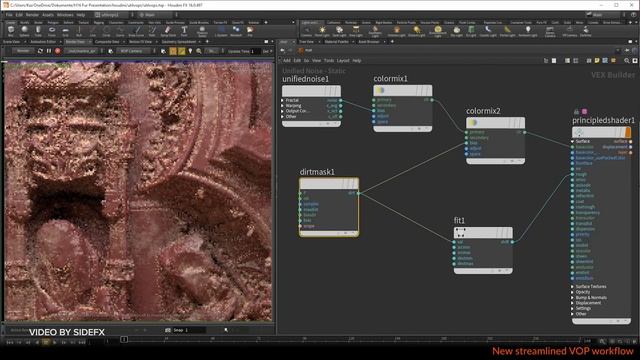This screenshot has width=640, height=360.
Task: Click the Render button in render view
Action: pos(23,51)
